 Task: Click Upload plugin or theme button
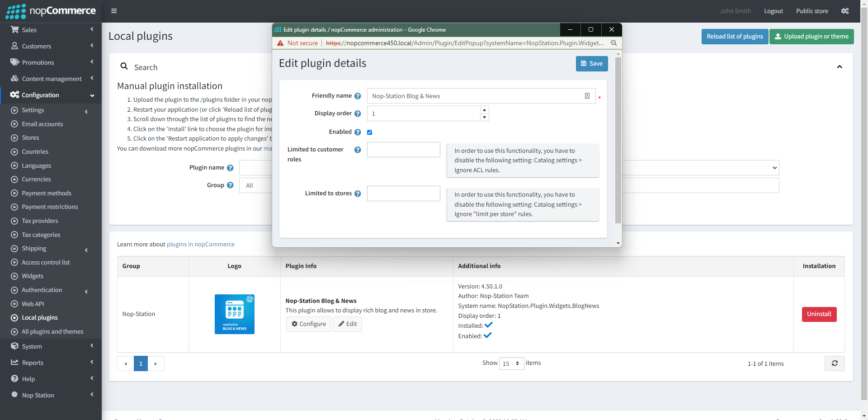(811, 37)
